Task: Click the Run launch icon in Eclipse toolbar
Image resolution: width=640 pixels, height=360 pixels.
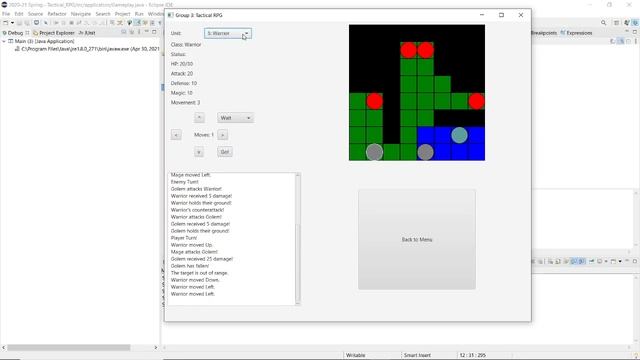Action: click(138, 23)
